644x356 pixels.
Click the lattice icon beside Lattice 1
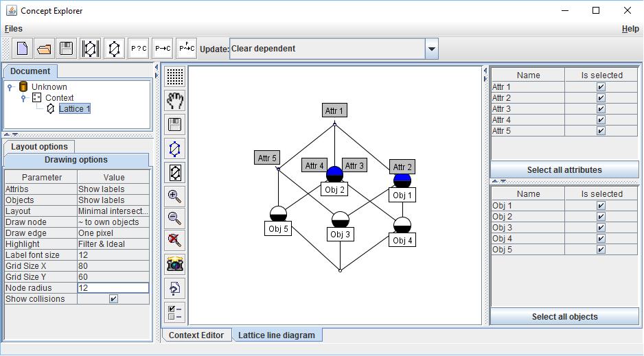coord(51,108)
